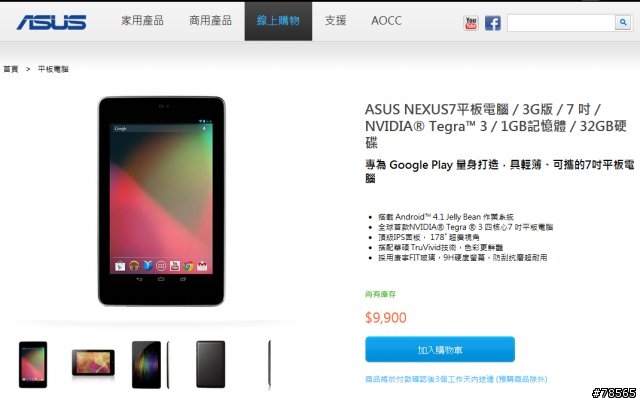
Task: Open the Facebook icon link
Action: click(493, 23)
